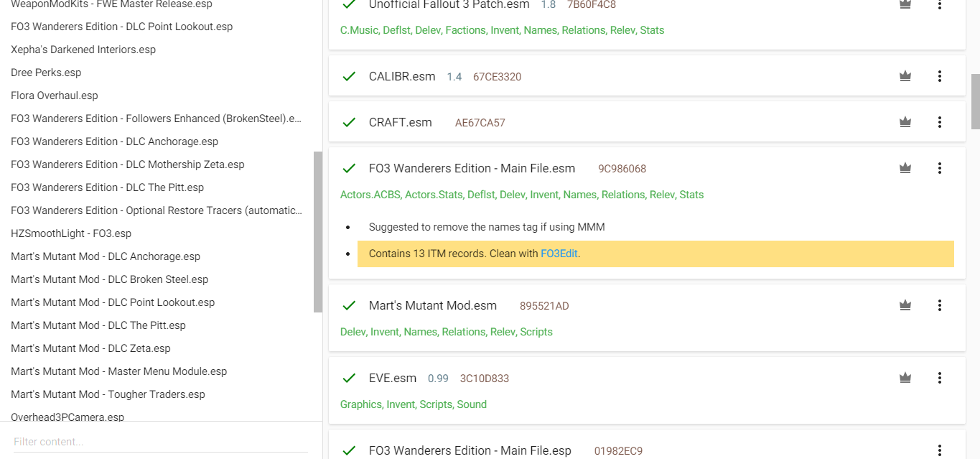Click the sidebar plugin list scrollbar

point(318,231)
